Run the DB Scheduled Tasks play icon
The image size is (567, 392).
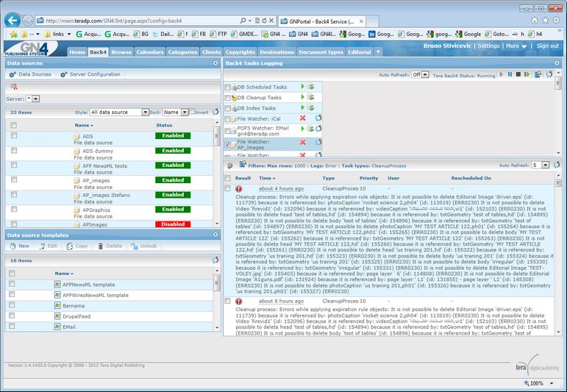(303, 87)
